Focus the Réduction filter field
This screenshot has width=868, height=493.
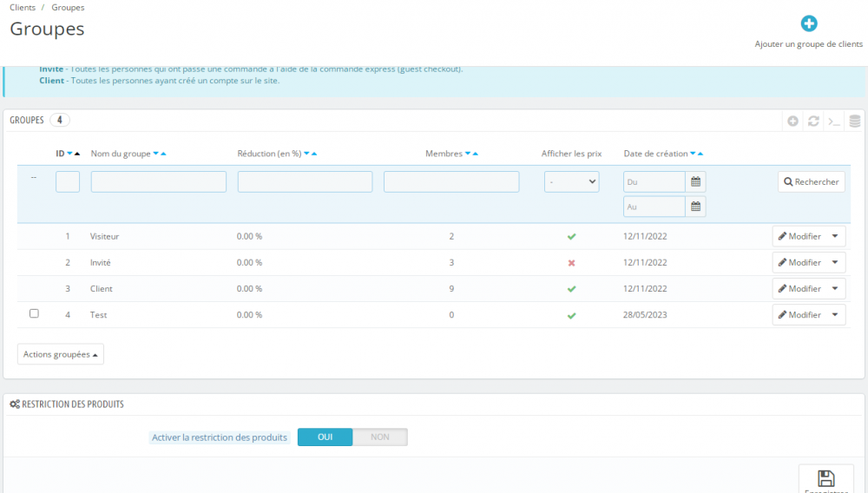click(x=305, y=181)
